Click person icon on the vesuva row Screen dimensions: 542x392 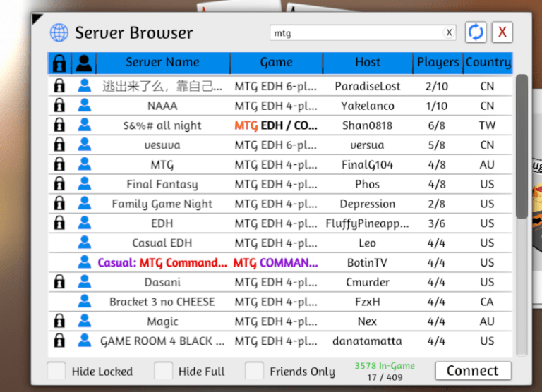85,145
